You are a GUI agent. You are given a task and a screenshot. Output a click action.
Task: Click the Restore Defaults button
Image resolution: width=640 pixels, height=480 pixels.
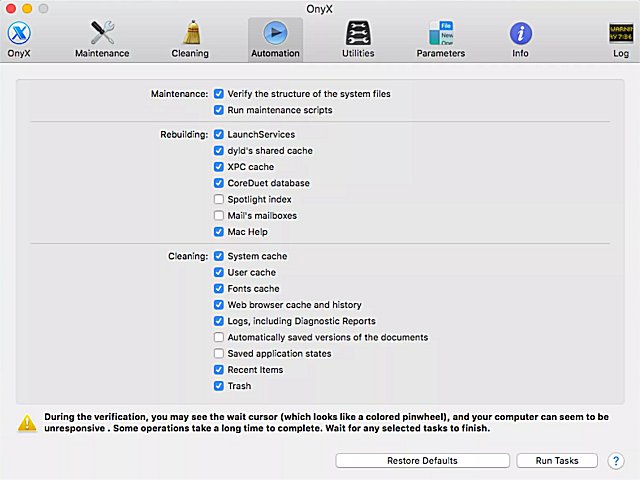tap(422, 461)
